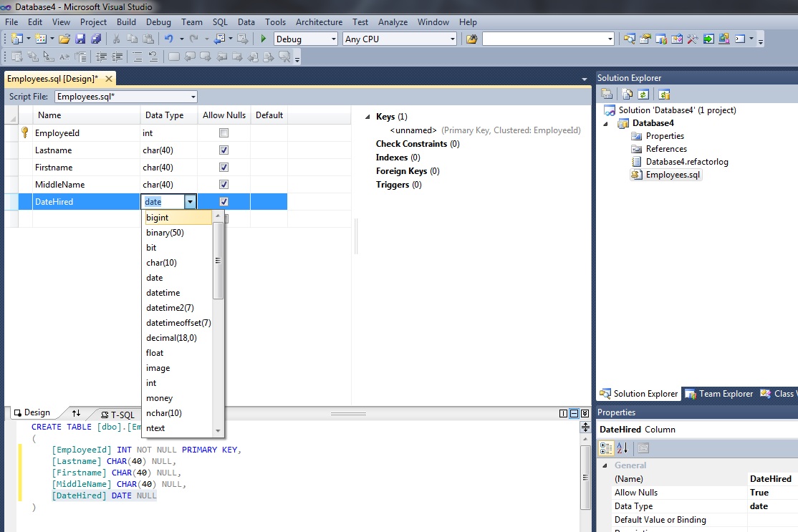This screenshot has width=798, height=532.
Task: Open the Any CPU platform dropdown
Action: pyautogui.click(x=453, y=39)
